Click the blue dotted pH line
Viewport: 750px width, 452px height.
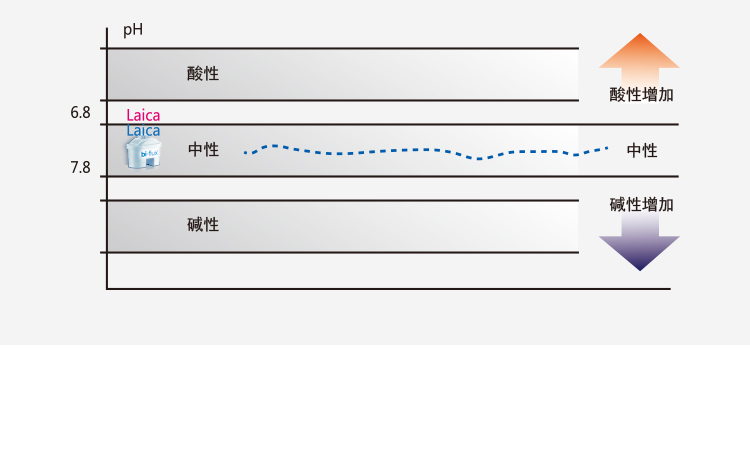click(x=420, y=150)
